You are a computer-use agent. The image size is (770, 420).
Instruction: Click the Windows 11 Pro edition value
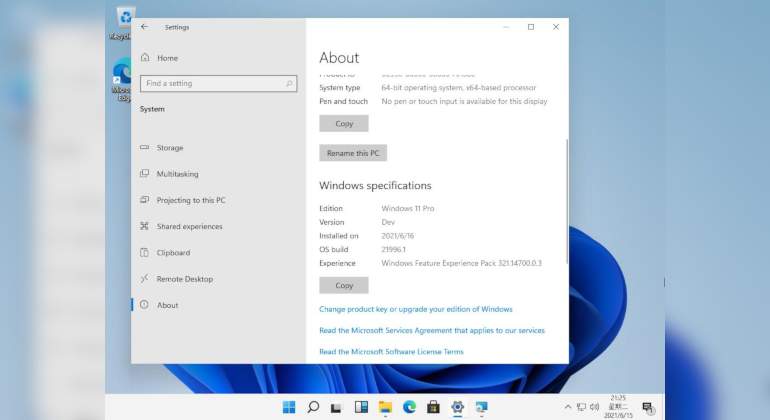point(408,208)
